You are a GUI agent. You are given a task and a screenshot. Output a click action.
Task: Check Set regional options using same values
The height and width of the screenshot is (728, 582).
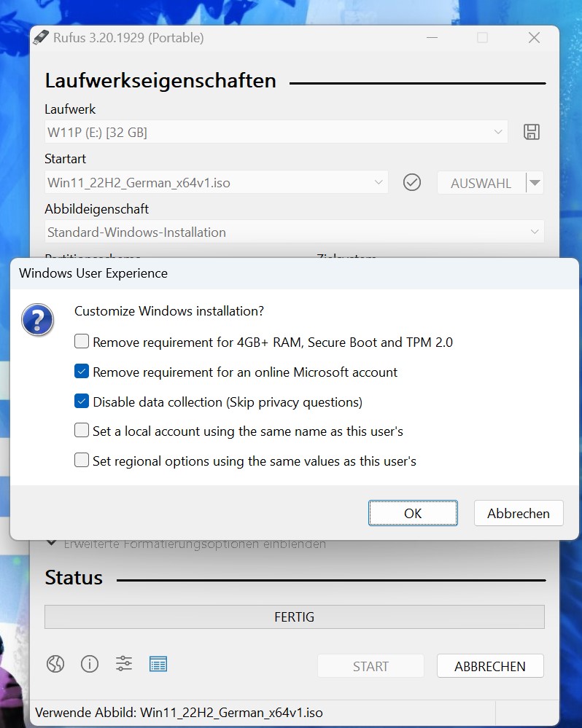tap(82, 460)
